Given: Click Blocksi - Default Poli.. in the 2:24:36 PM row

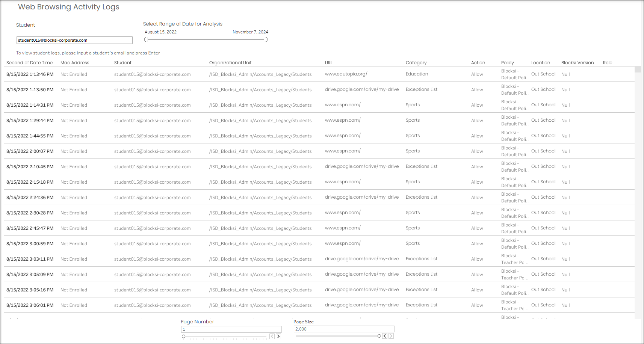Looking at the screenshot, I should 515,198.
